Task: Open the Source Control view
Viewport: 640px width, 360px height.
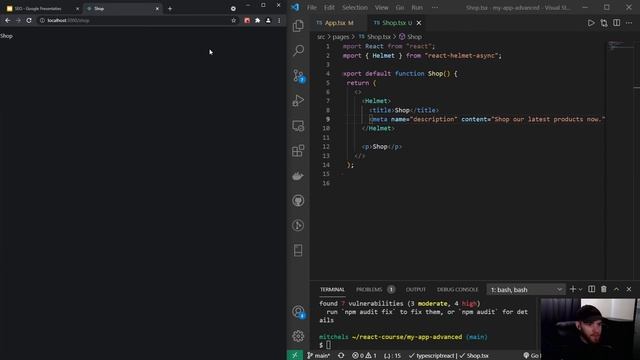Action: tap(298, 76)
